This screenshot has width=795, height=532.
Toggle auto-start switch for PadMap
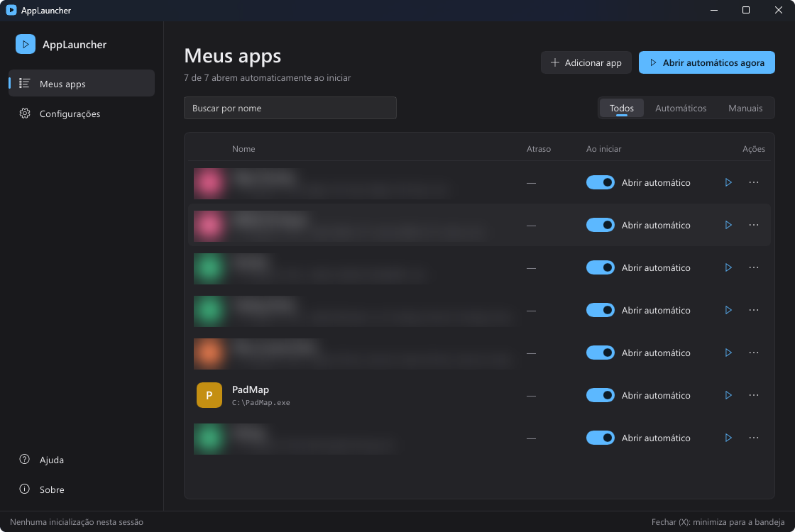601,395
